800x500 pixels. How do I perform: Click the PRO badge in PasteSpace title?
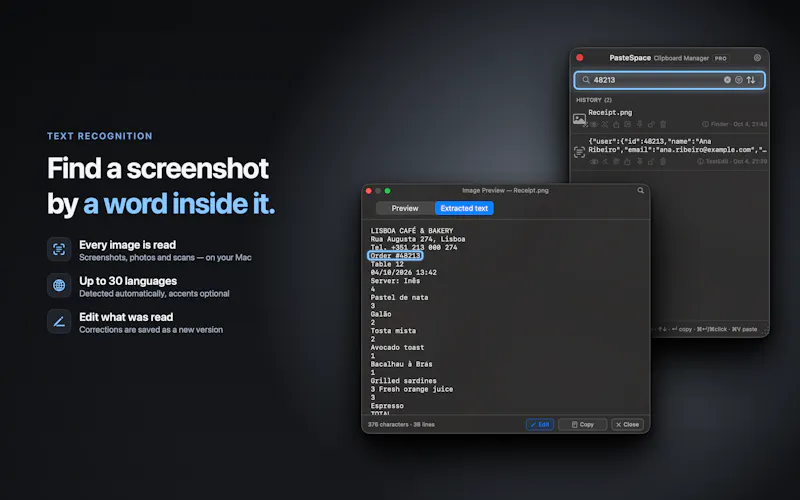720,58
